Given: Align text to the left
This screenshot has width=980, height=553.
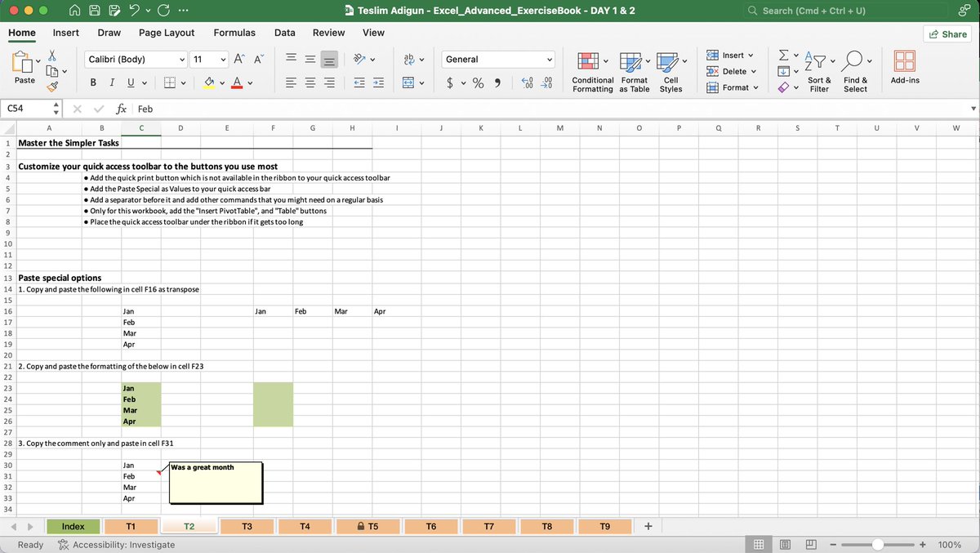Looking at the screenshot, I should pos(292,83).
